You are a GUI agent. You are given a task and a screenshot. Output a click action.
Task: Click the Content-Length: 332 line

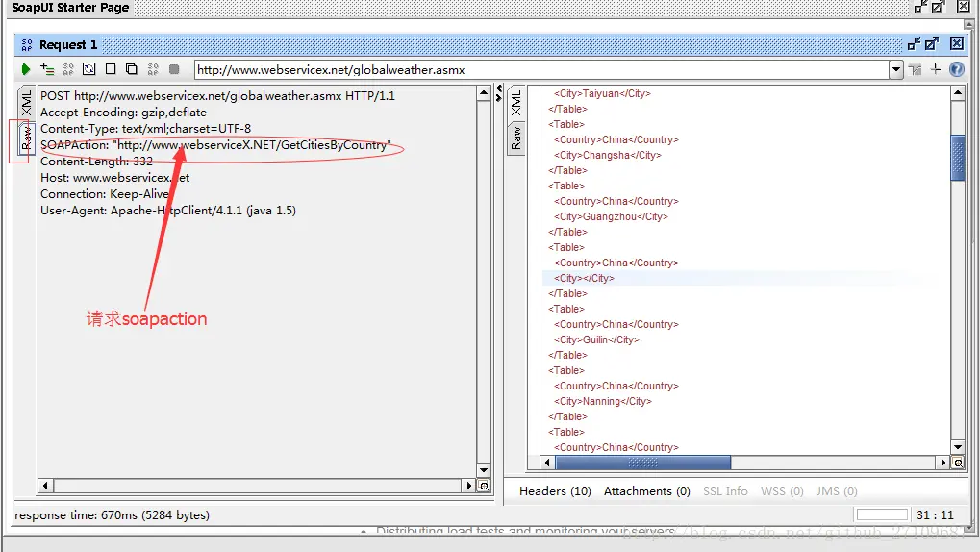tap(96, 162)
